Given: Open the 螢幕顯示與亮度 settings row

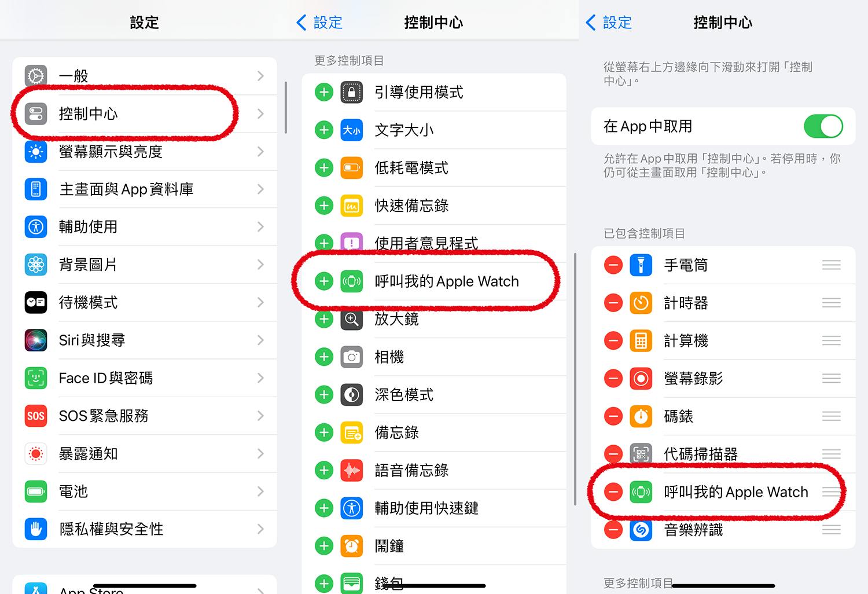Looking at the screenshot, I should point(145,152).
